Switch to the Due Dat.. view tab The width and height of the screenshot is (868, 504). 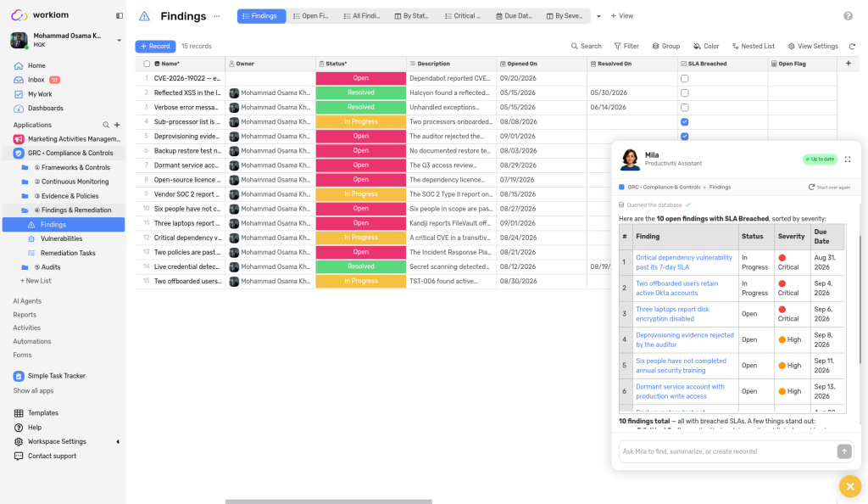[x=514, y=16]
